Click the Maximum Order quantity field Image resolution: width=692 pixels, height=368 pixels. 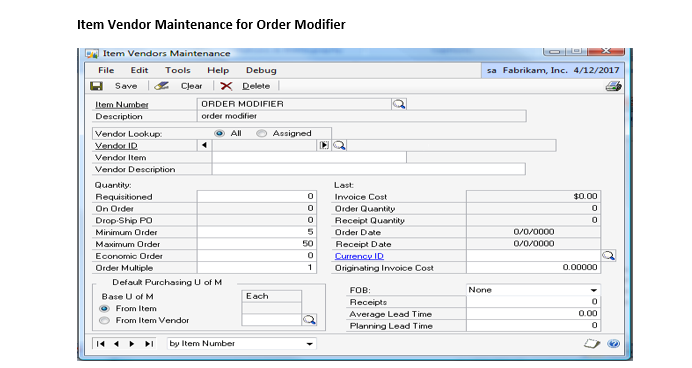(256, 244)
